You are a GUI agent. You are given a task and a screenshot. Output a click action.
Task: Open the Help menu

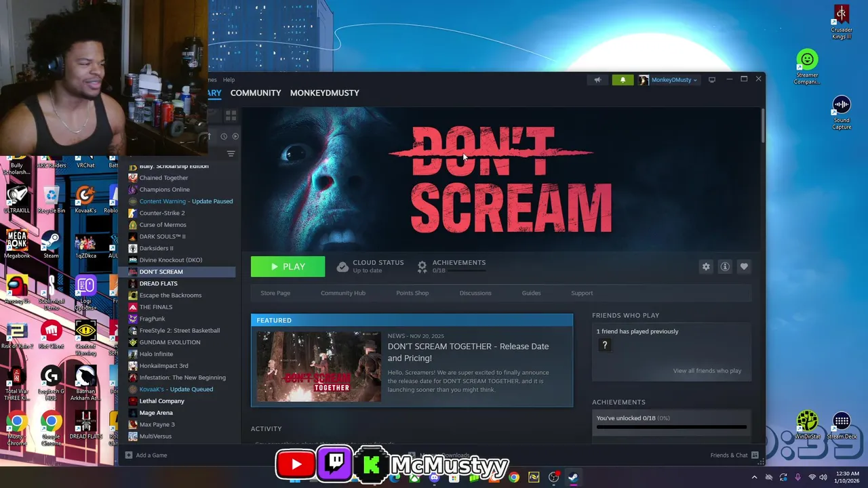229,80
